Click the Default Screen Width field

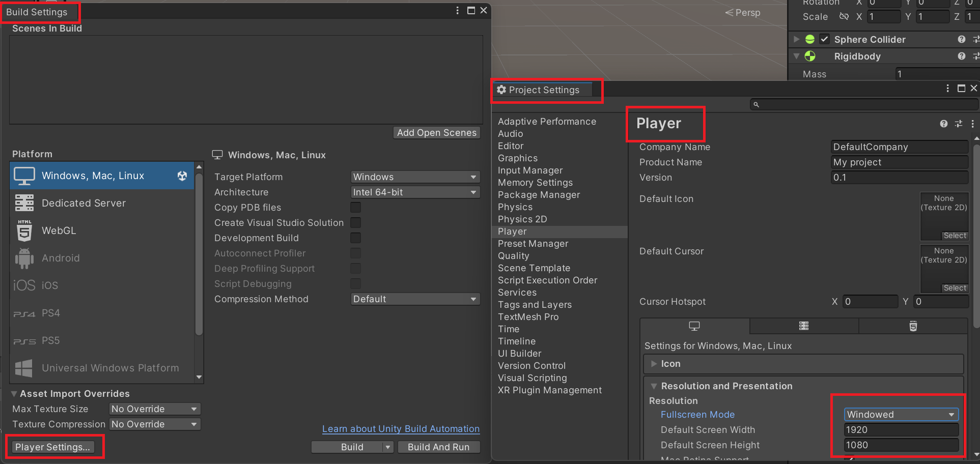click(901, 430)
